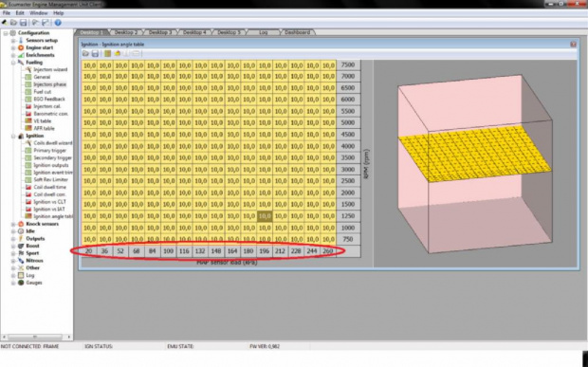Viewport: 588px width, 367px height.
Task: Open the Edit menu
Action: tap(20, 12)
